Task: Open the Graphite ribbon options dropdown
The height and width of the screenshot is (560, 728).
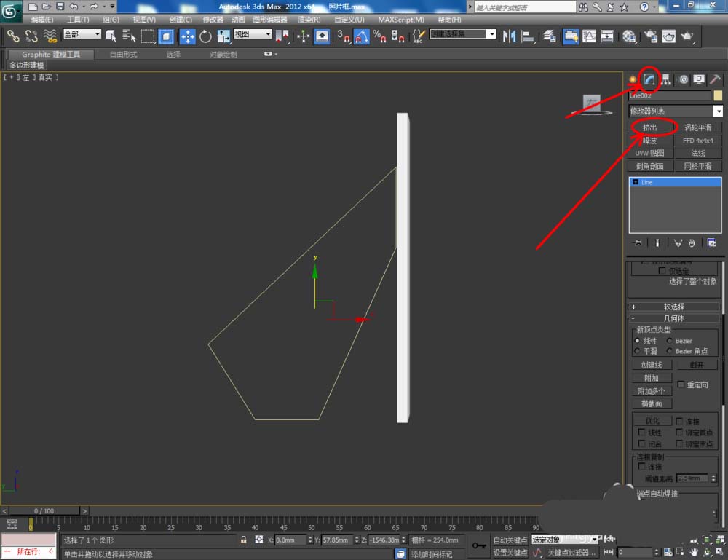Action: pos(271,54)
